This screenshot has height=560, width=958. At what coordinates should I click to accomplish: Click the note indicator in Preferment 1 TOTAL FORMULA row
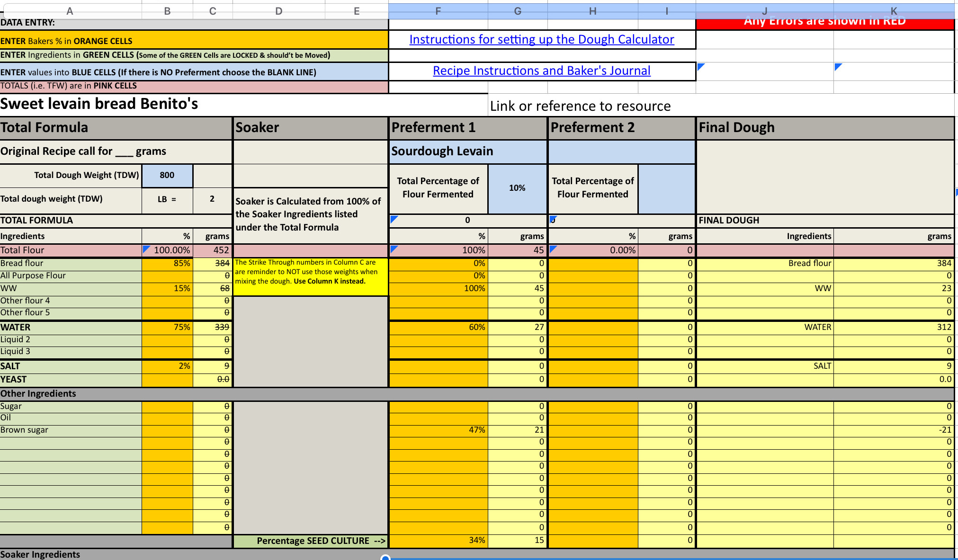click(x=393, y=218)
